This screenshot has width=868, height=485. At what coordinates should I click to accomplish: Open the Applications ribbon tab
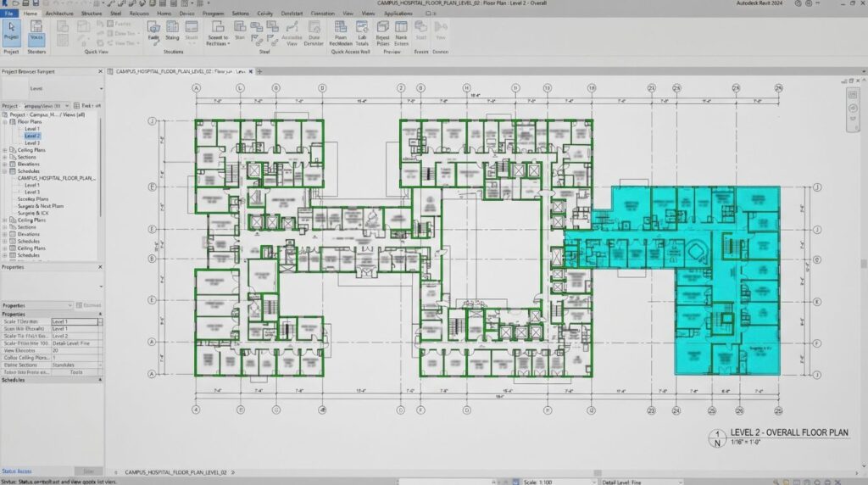398,14
